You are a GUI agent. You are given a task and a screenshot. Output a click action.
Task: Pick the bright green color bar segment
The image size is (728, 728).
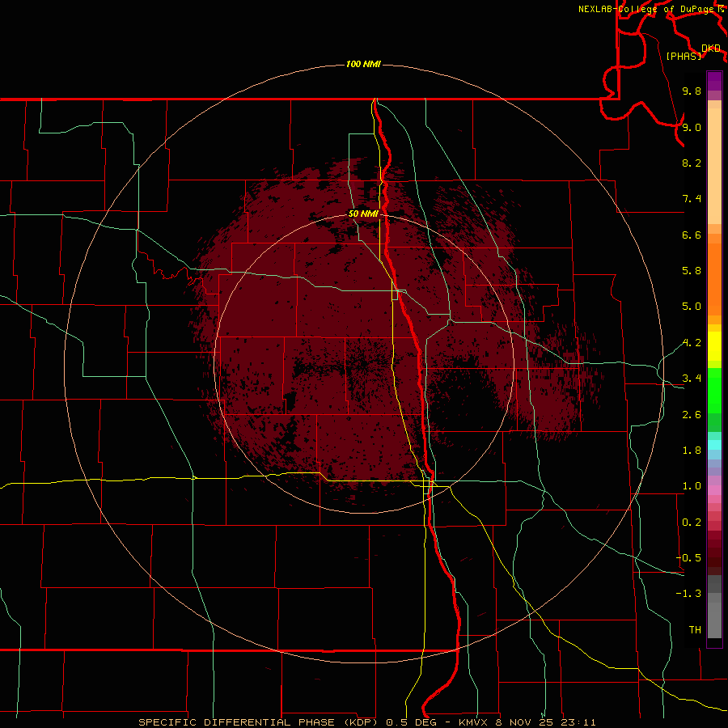coord(714,389)
